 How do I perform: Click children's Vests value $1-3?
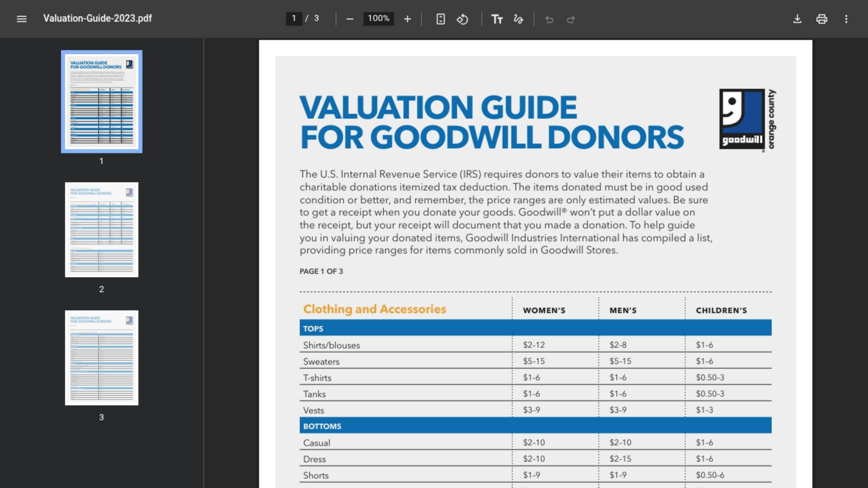704,410
